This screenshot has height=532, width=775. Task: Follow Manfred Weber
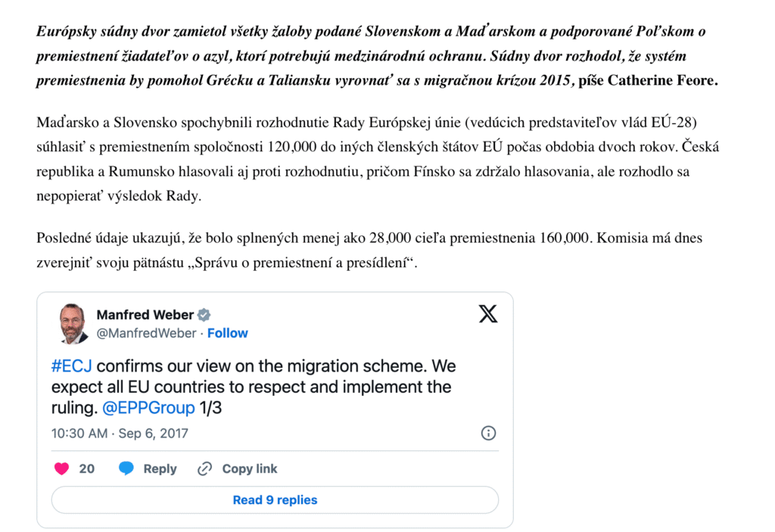click(228, 333)
